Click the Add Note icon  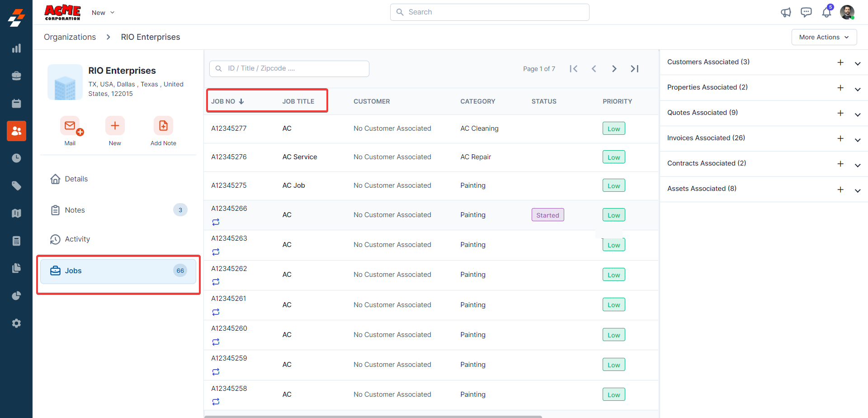pos(163,126)
